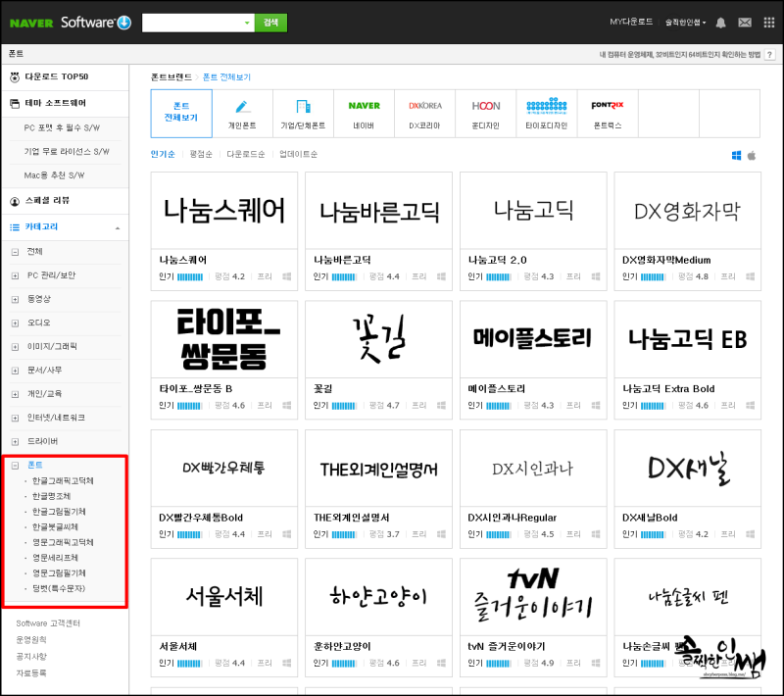Screen dimensions: 784x696
Task: Open 32비트 64비트 확인 방법 link
Action: pyautogui.click(x=679, y=55)
